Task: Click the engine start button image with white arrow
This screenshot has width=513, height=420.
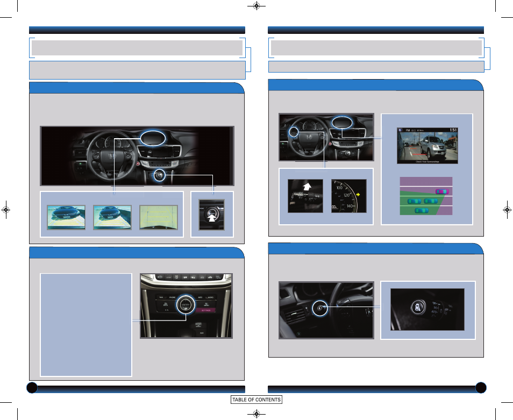Action: pyautogui.click(x=212, y=215)
